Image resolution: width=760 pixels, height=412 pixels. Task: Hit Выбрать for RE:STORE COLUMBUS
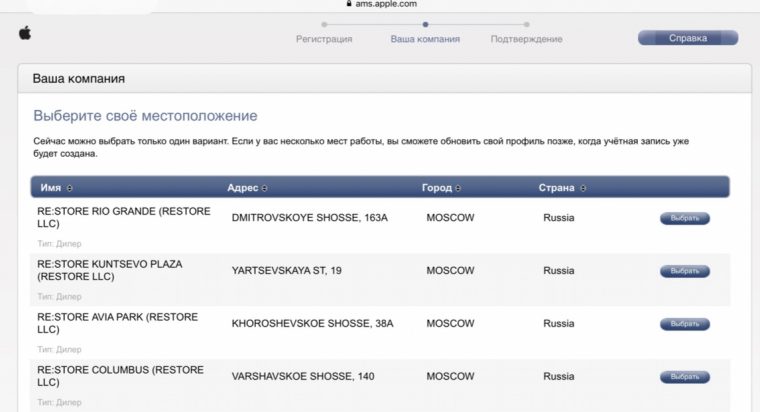[685, 377]
